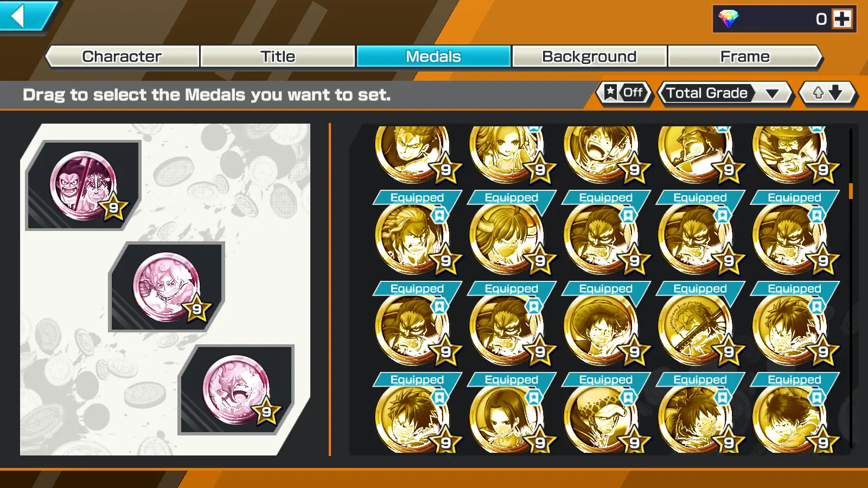
Task: Click the middle pink medal slot
Action: [x=167, y=287]
